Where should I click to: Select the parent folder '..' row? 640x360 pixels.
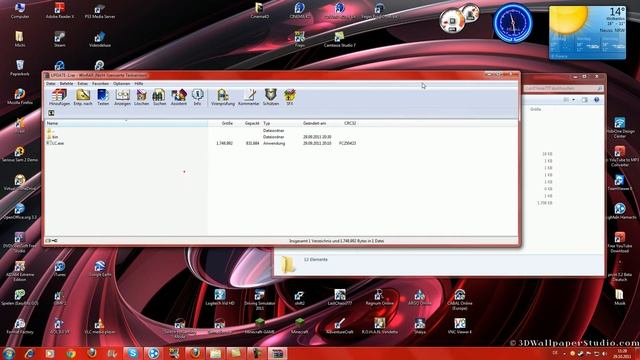201,131
